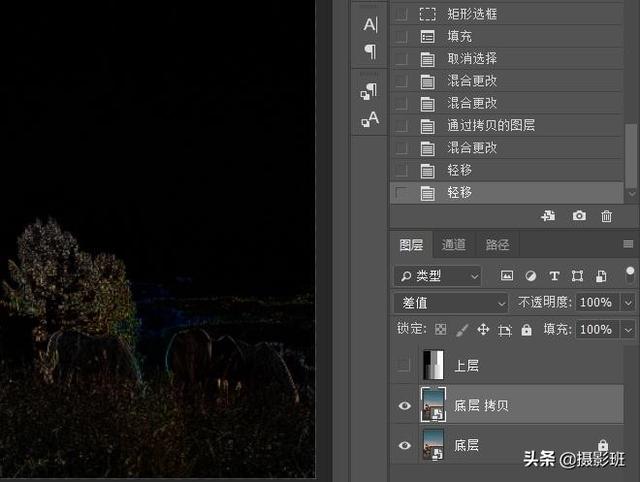The height and width of the screenshot is (482, 640).
Task: Select the 底层 layer name
Action: point(467,445)
